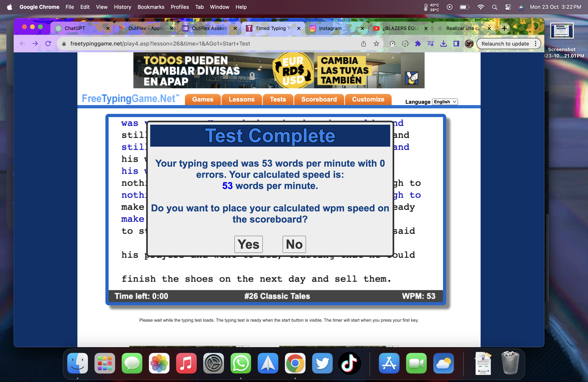Screen dimensions: 588x382
Task: Open the media control playlist icon
Action: coord(430,44)
